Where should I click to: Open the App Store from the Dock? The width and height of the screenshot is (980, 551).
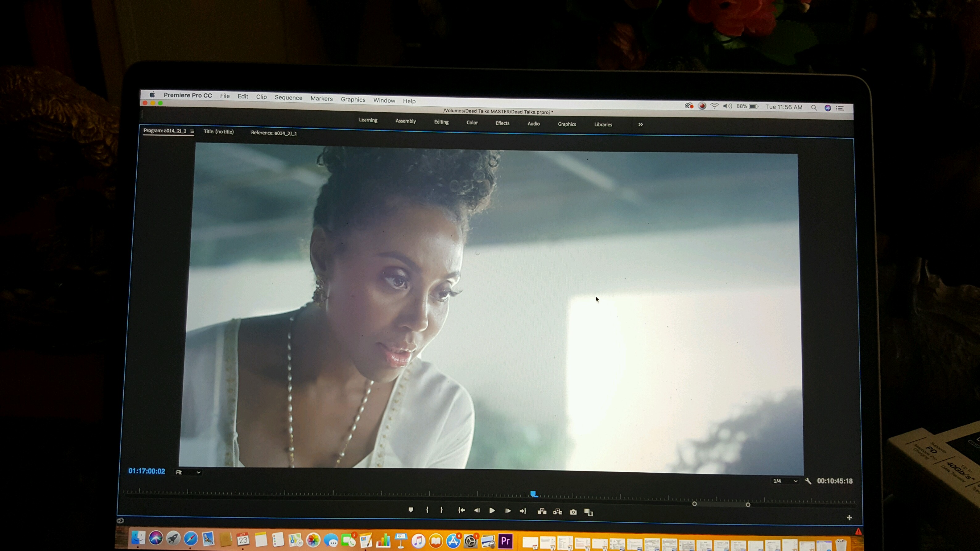453,541
